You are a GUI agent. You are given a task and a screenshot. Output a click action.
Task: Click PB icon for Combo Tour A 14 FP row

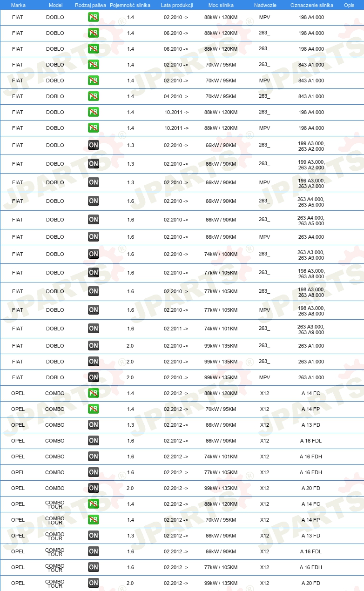tap(94, 520)
